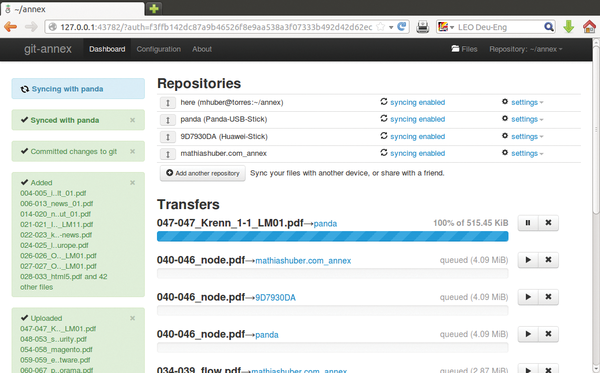Image resolution: width=600 pixels, height=373 pixels.
Task: Click the browser back arrow
Action: (x=10, y=27)
